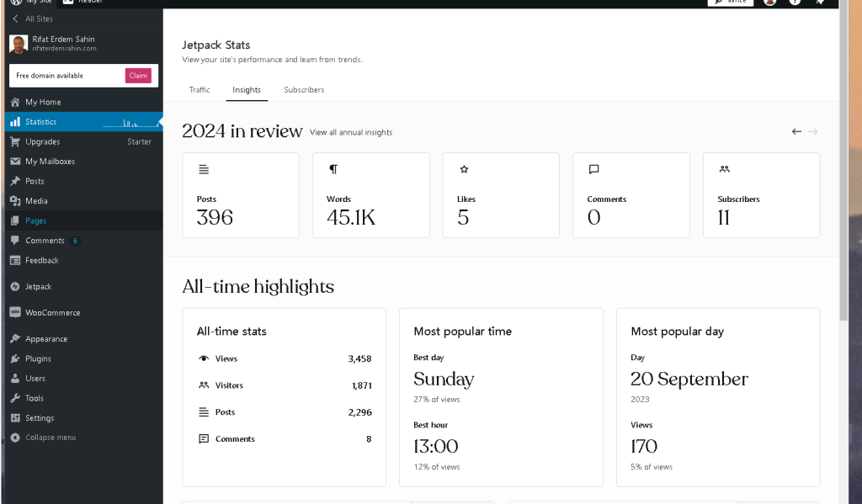Open the Feedback menu item
This screenshot has width=862, height=504.
coord(83,261)
